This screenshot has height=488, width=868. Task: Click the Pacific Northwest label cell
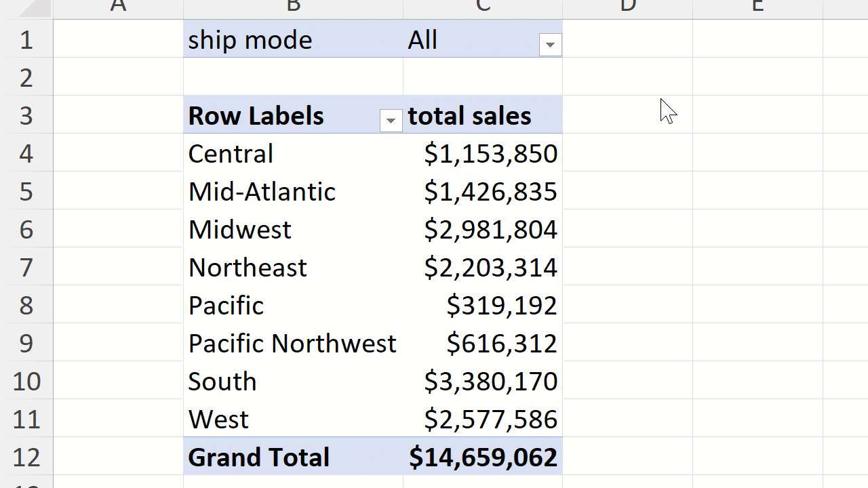(292, 344)
